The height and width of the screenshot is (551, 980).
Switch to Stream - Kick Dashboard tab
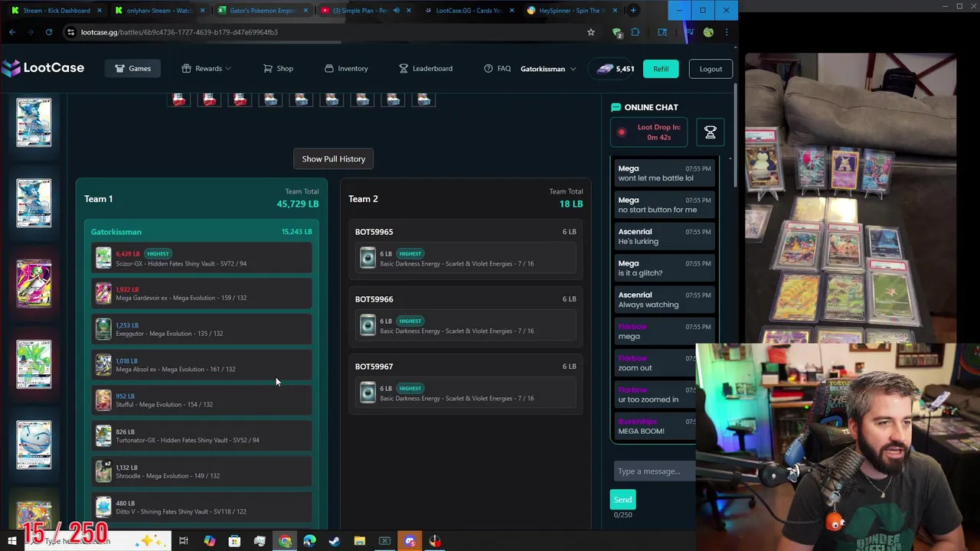tap(57, 11)
